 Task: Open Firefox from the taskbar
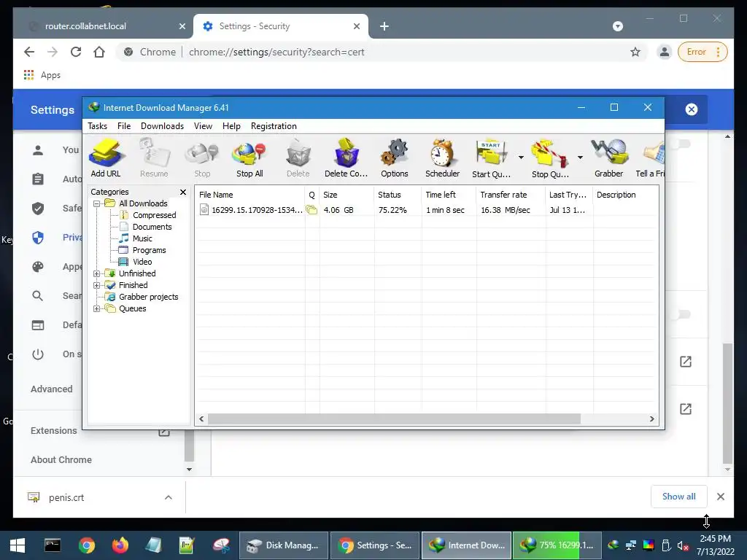click(x=120, y=545)
